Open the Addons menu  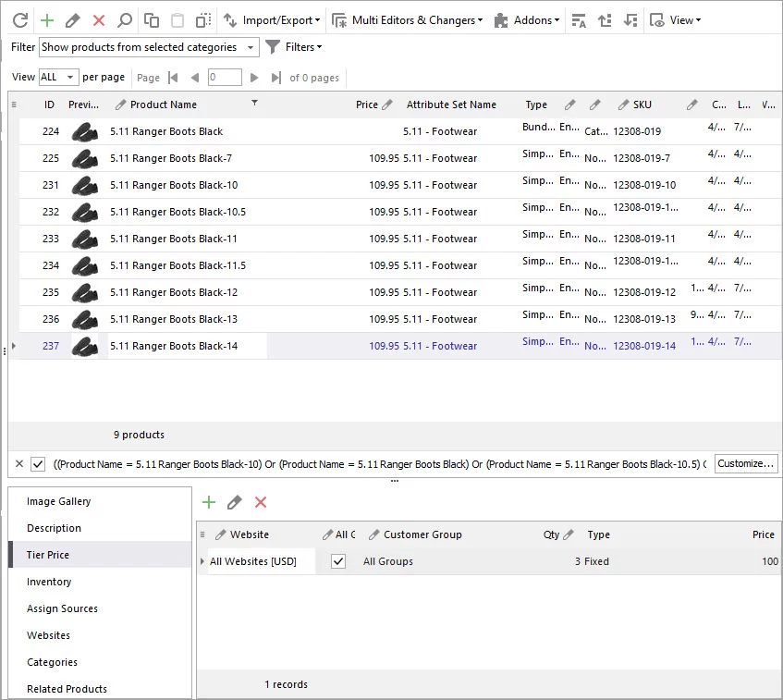[527, 20]
